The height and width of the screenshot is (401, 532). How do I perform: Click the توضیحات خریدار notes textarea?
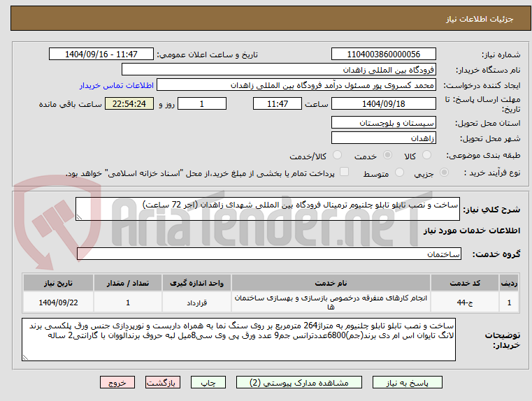point(238,340)
